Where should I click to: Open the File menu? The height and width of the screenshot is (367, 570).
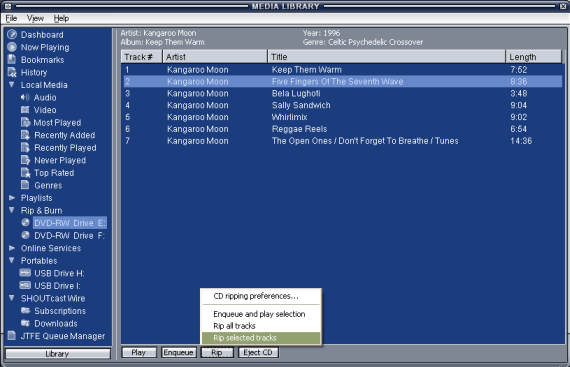point(11,18)
